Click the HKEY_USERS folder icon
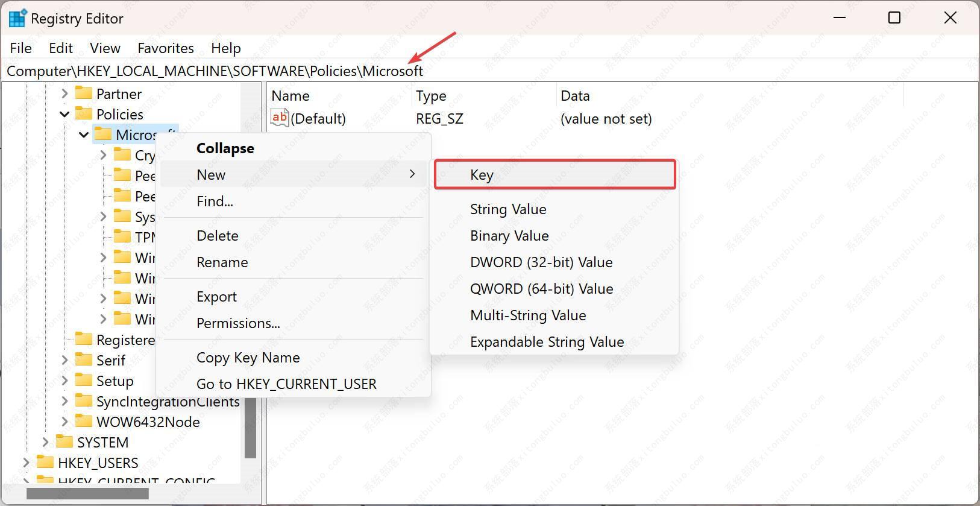 tap(45, 462)
